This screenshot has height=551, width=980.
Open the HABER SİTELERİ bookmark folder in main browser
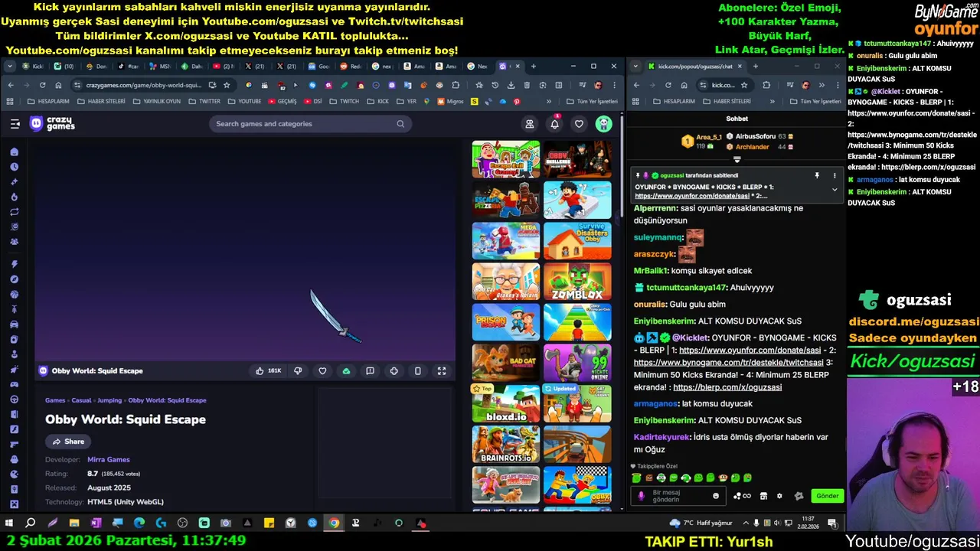click(101, 101)
